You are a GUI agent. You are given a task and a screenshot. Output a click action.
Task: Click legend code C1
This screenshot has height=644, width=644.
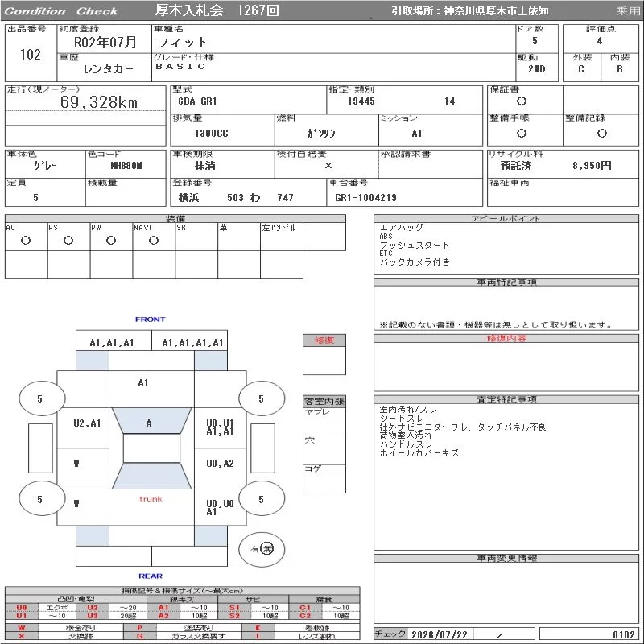pyautogui.click(x=305, y=608)
